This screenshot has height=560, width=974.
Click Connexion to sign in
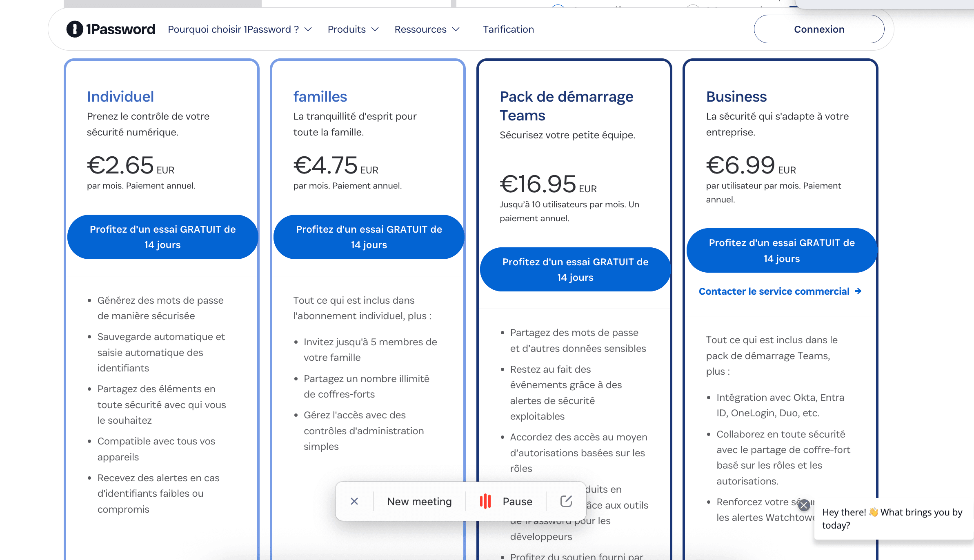(819, 29)
